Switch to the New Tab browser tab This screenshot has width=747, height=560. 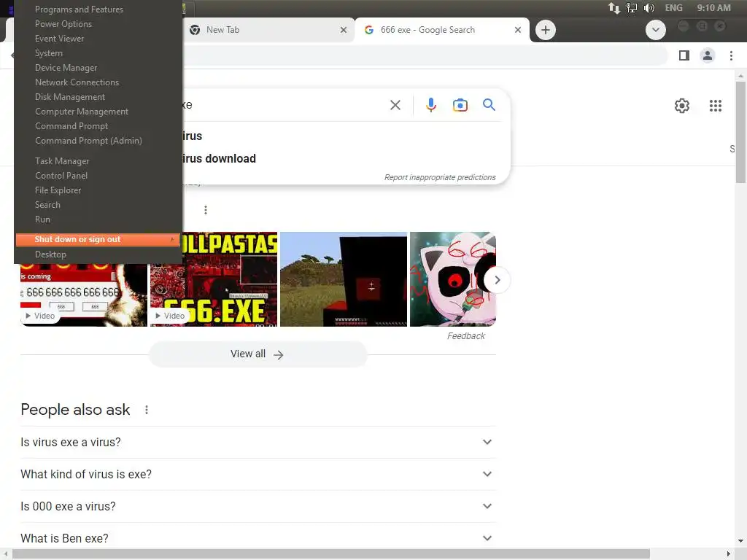pos(268,30)
